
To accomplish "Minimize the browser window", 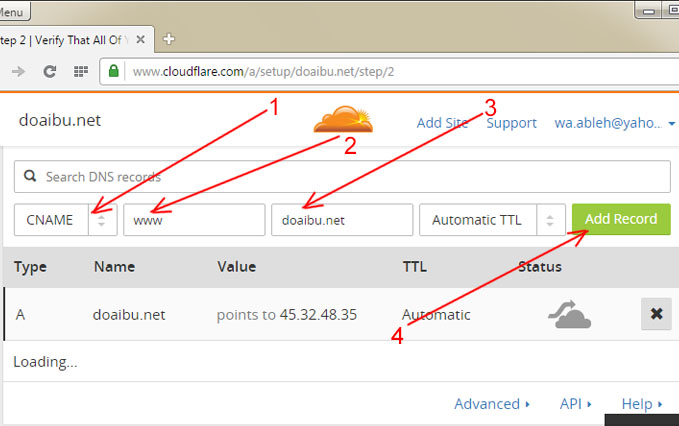I will pyautogui.click(x=648, y=11).
